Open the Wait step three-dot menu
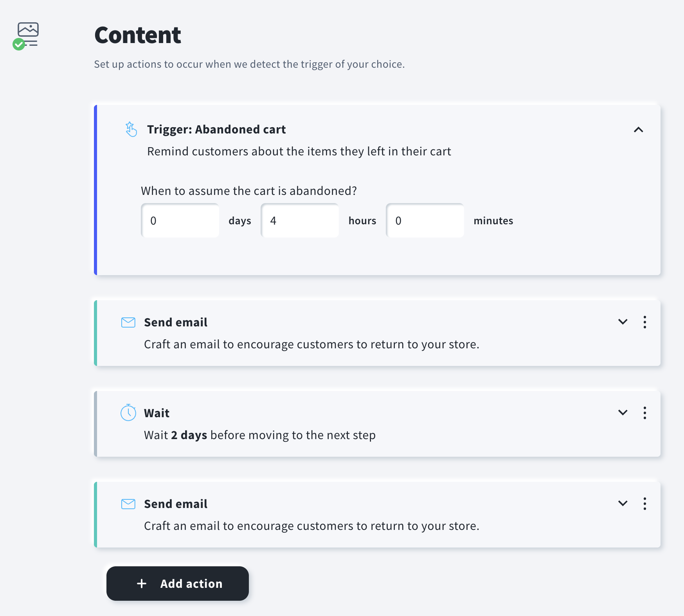684x616 pixels. 644,413
